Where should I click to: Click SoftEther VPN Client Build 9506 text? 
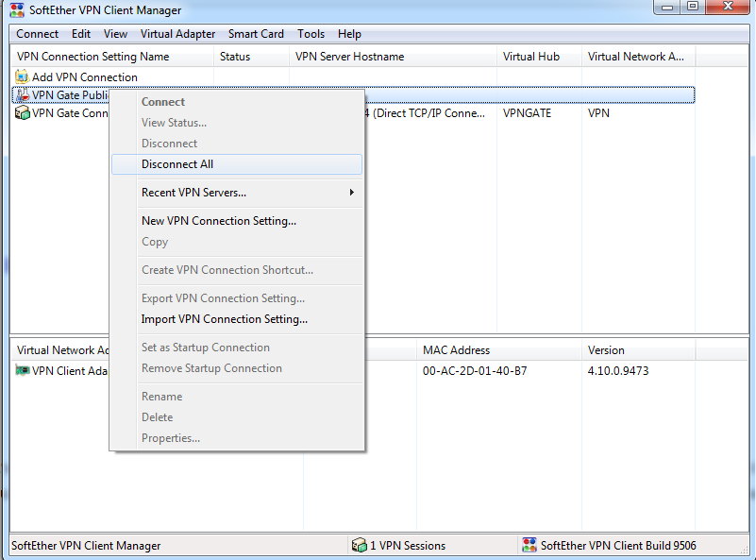pyautogui.click(x=618, y=546)
